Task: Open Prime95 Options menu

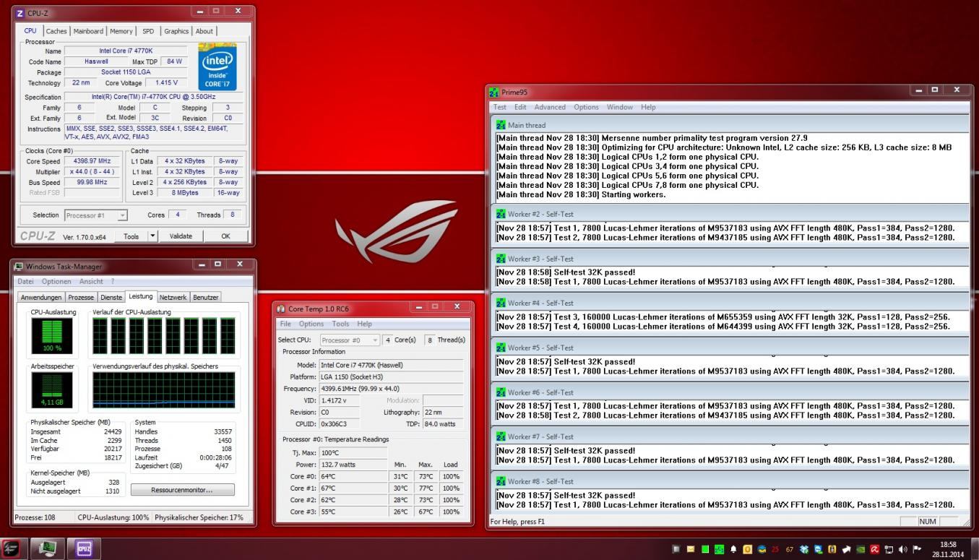Action: click(x=586, y=107)
